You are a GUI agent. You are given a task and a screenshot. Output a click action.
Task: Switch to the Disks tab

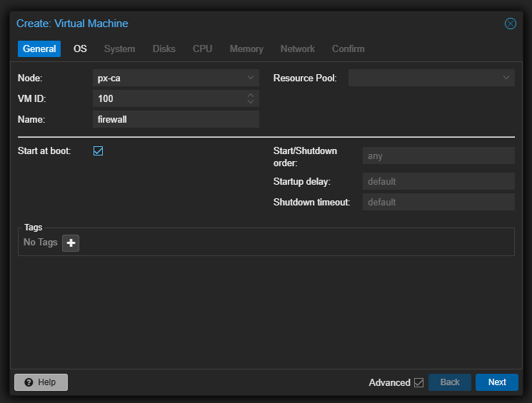click(164, 49)
